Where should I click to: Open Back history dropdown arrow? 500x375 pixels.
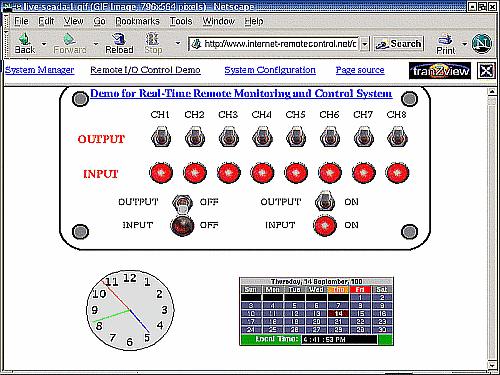[44, 44]
